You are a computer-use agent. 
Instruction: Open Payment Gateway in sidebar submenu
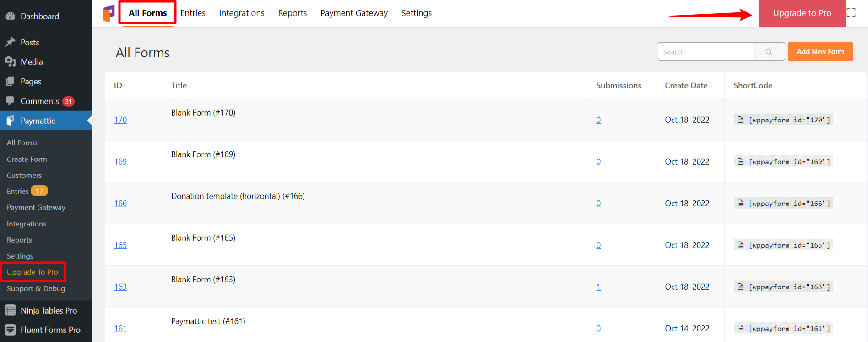click(36, 207)
